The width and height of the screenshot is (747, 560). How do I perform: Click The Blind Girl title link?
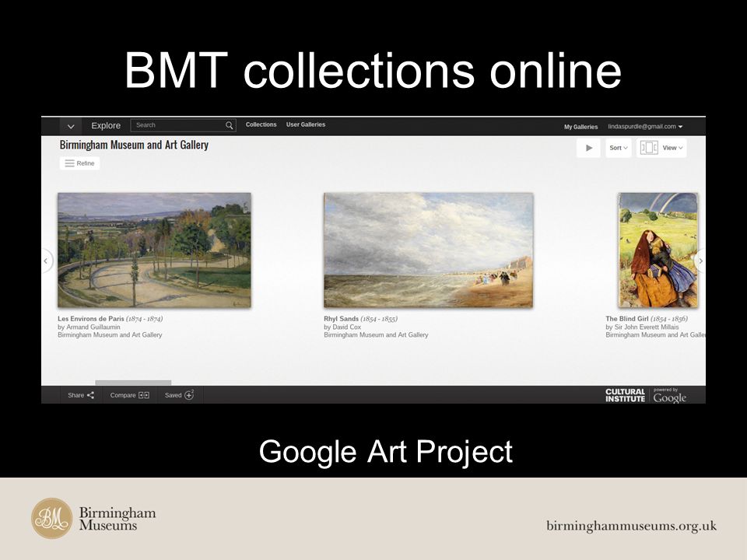[x=627, y=319]
